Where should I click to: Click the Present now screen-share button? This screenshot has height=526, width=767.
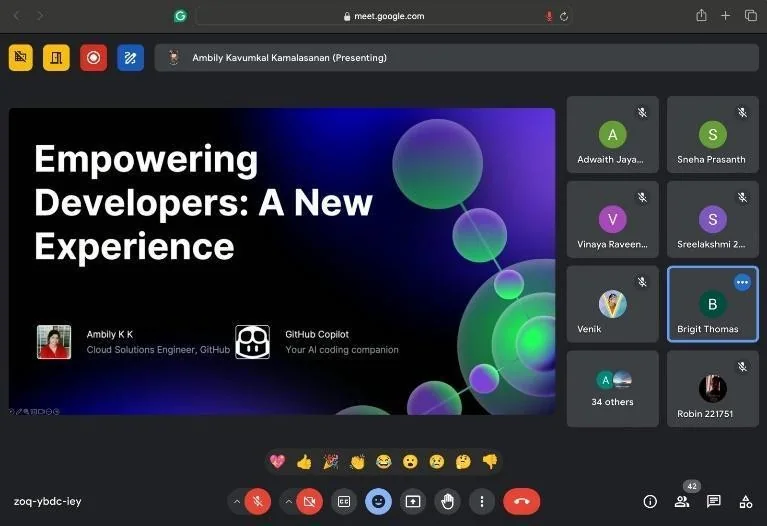click(413, 502)
